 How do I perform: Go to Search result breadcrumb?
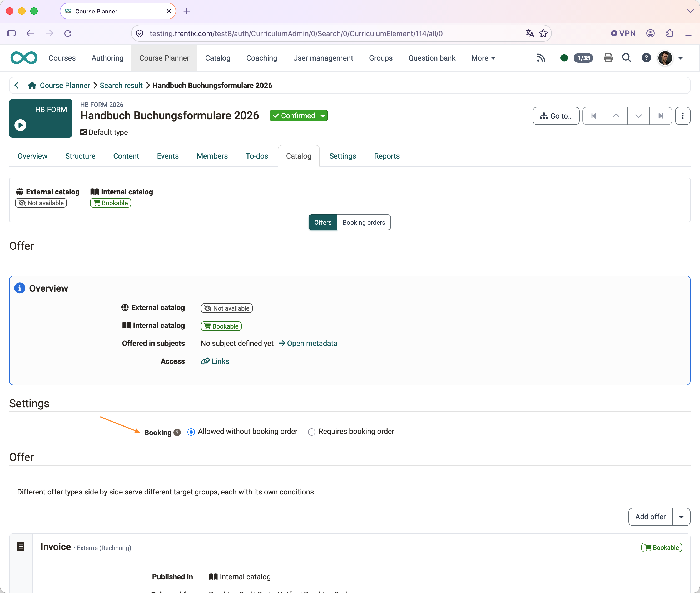[x=121, y=85]
